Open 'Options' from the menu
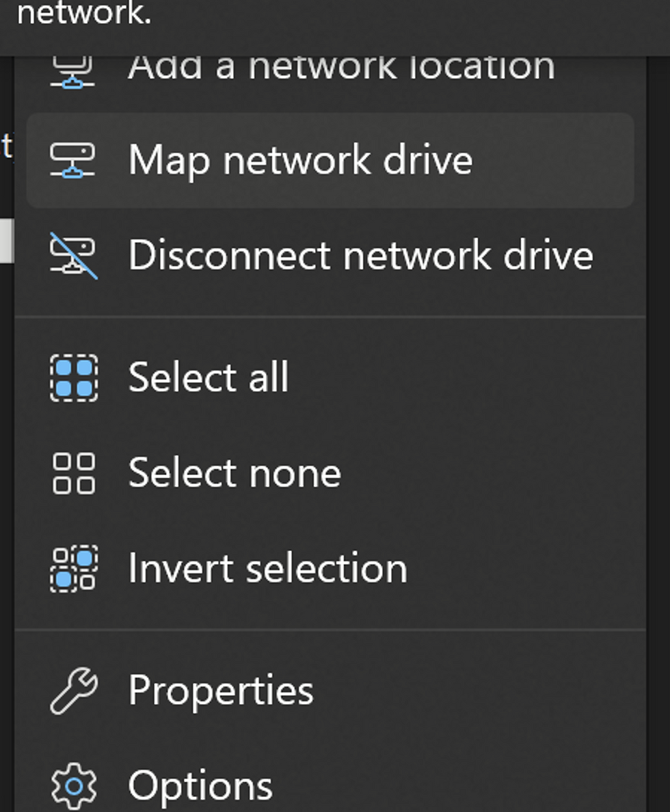670x812 pixels. 200,786
